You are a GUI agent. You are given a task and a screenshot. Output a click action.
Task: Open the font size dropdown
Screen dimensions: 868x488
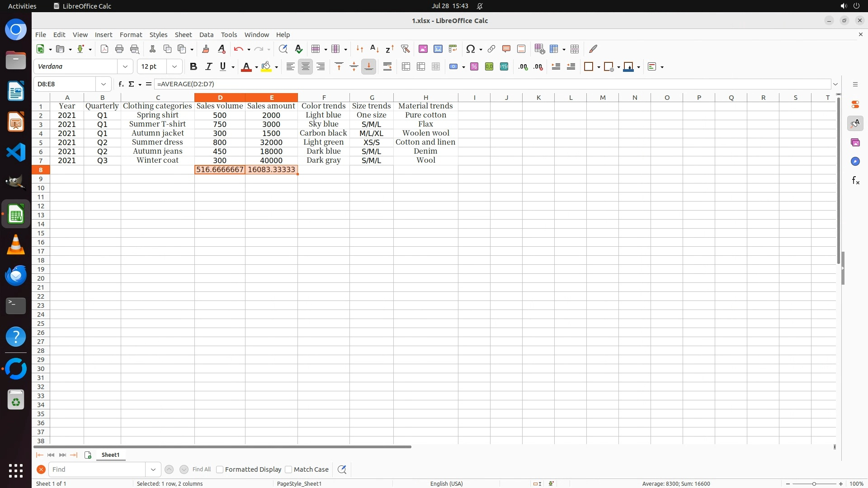click(x=174, y=67)
